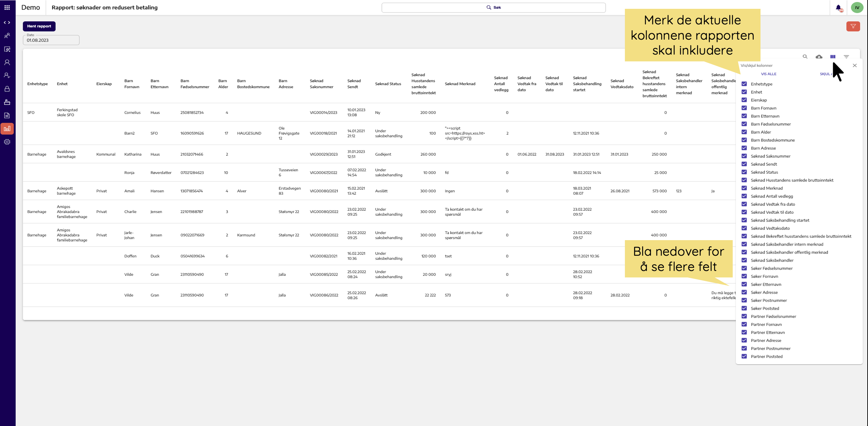
Task: Open the table filter list icon
Action: point(846,57)
